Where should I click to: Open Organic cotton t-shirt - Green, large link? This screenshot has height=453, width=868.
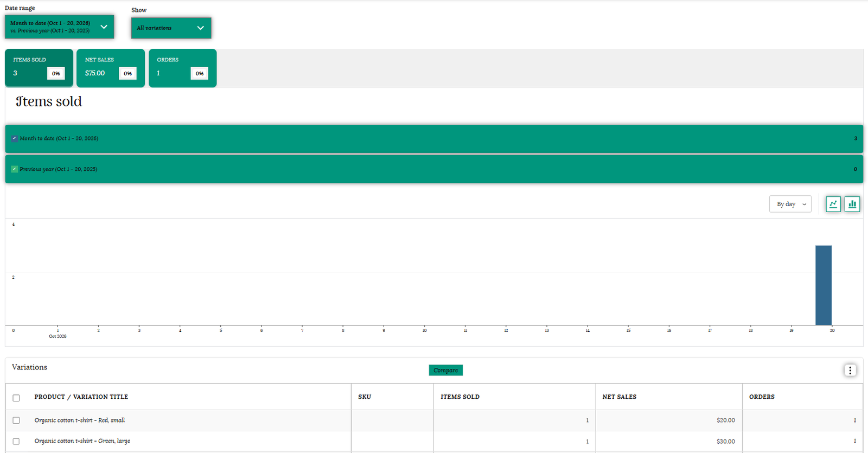coord(82,441)
